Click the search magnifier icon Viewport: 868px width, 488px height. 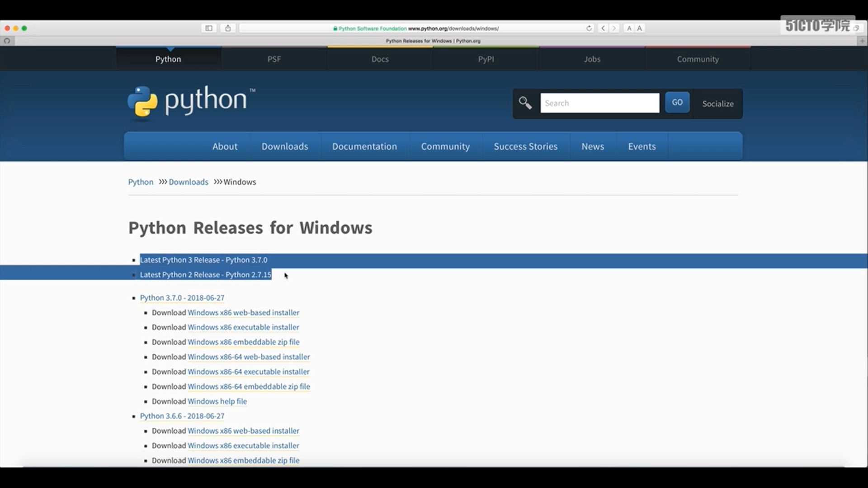tap(525, 103)
